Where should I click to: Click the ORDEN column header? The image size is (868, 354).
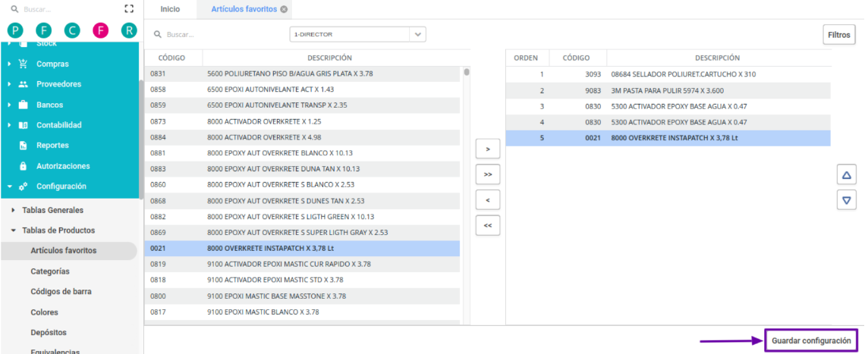[x=526, y=58]
